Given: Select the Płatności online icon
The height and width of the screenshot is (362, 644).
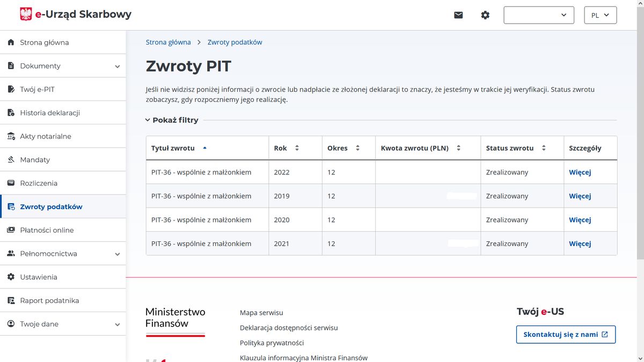Looking at the screenshot, I should (x=10, y=230).
